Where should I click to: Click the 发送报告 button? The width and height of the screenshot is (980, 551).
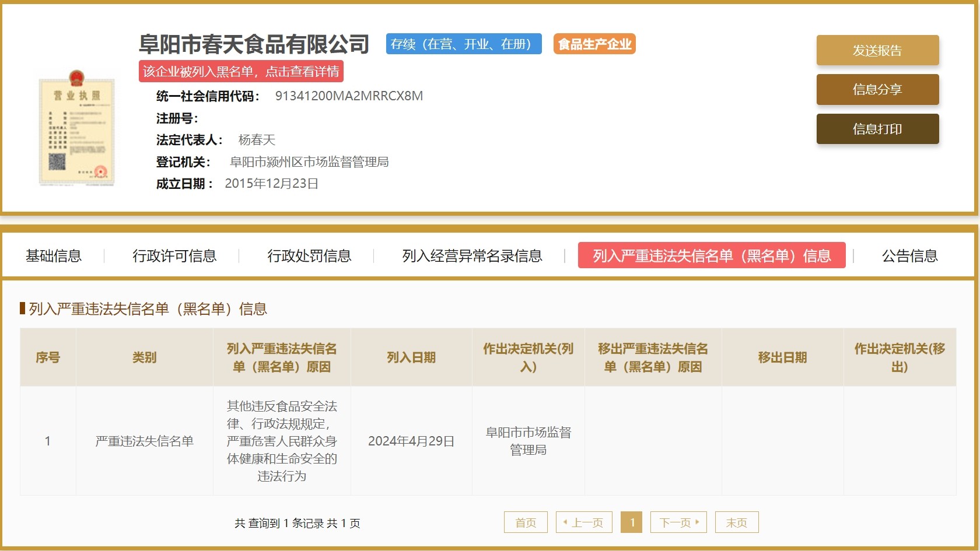click(x=877, y=51)
